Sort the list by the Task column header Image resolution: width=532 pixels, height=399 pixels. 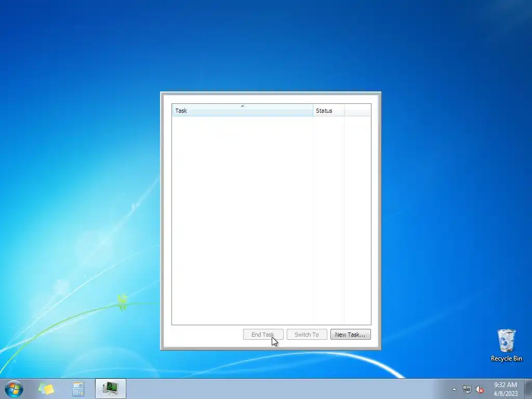243,111
